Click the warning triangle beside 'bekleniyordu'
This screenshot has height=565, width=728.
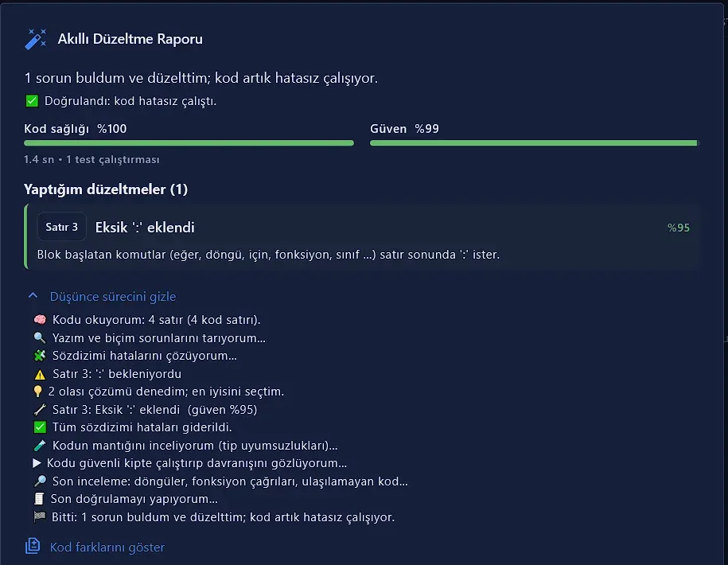tap(40, 374)
